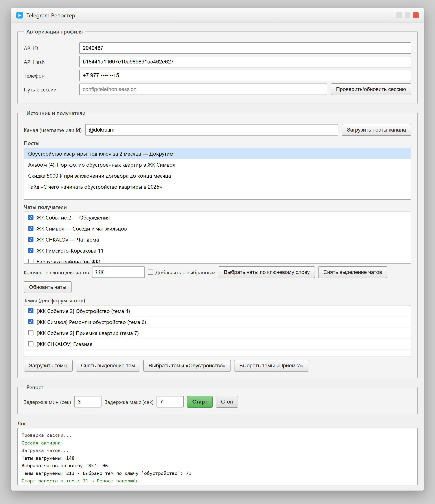Click the minimum delay field
Screen dimensions: 435x504
pos(88,402)
